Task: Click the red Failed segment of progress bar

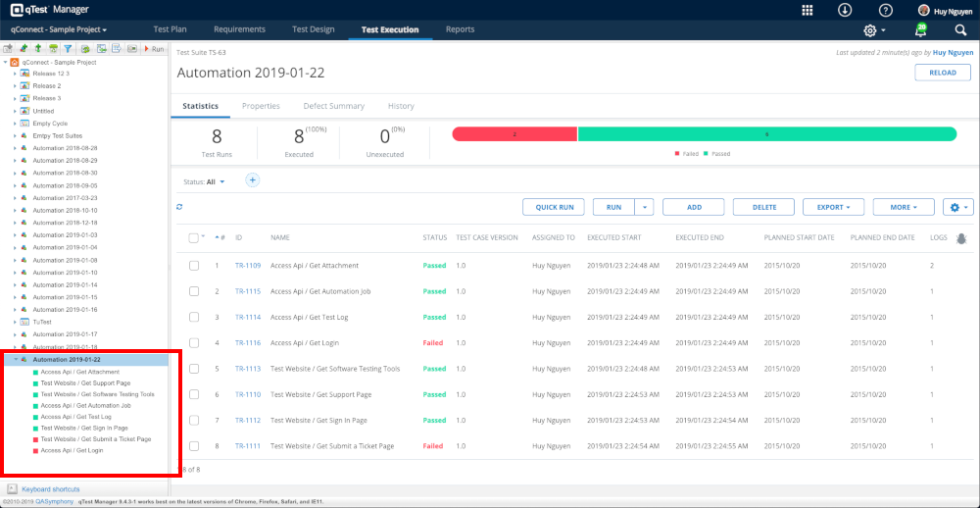Action: [x=514, y=134]
